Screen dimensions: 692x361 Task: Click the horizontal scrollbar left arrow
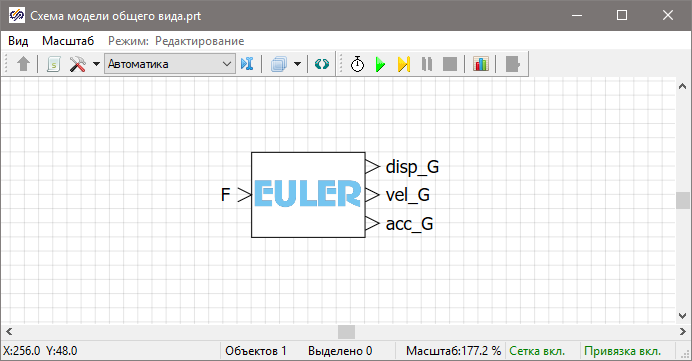point(9,331)
